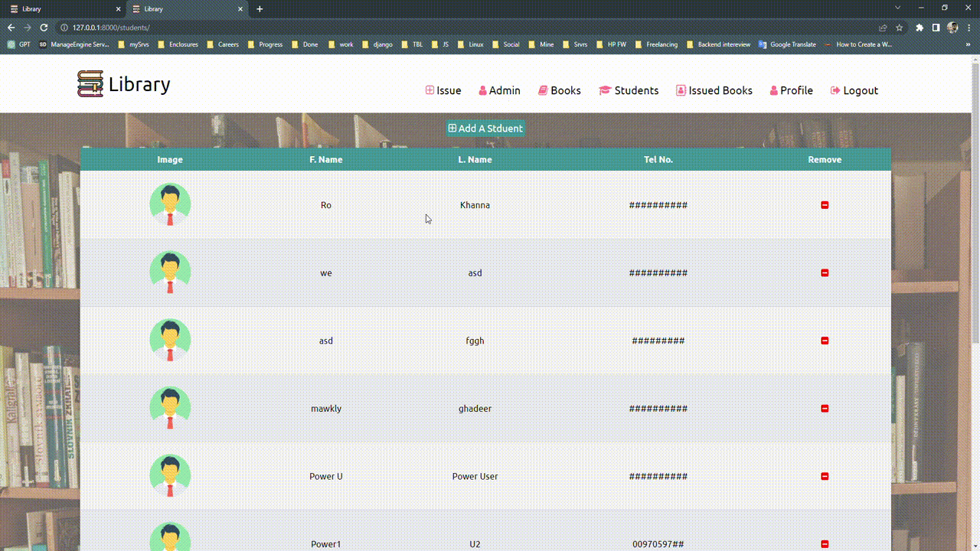Click avatar of student asd fggh
This screenshot has width=980, height=551.
click(170, 340)
